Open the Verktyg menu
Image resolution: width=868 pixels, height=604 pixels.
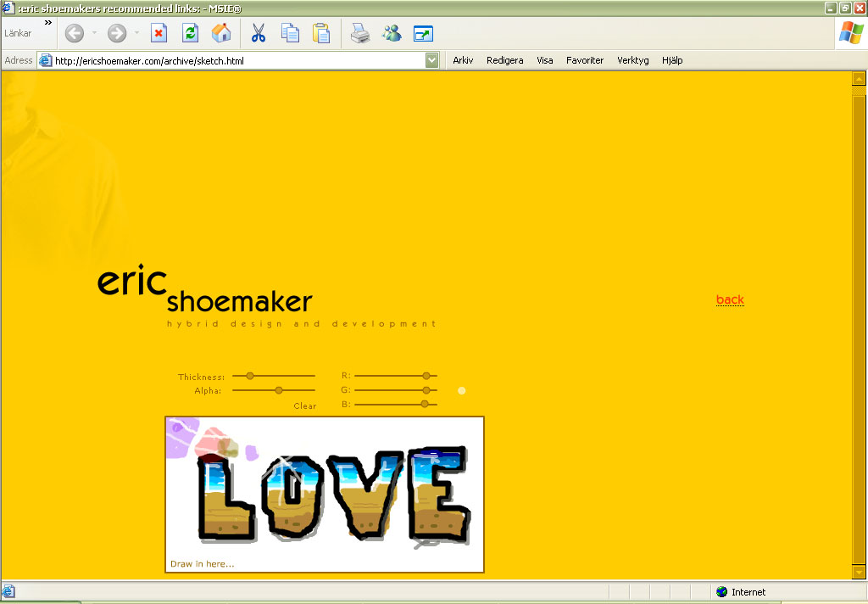point(632,60)
